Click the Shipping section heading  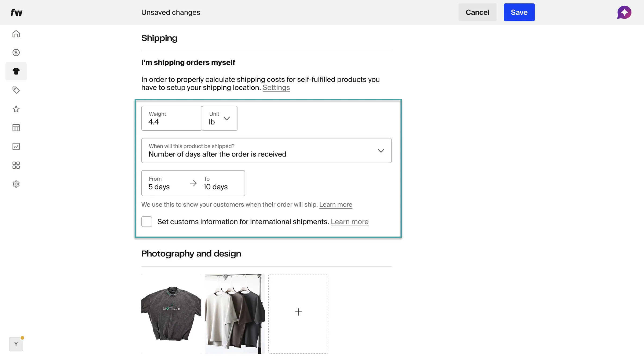point(159,38)
